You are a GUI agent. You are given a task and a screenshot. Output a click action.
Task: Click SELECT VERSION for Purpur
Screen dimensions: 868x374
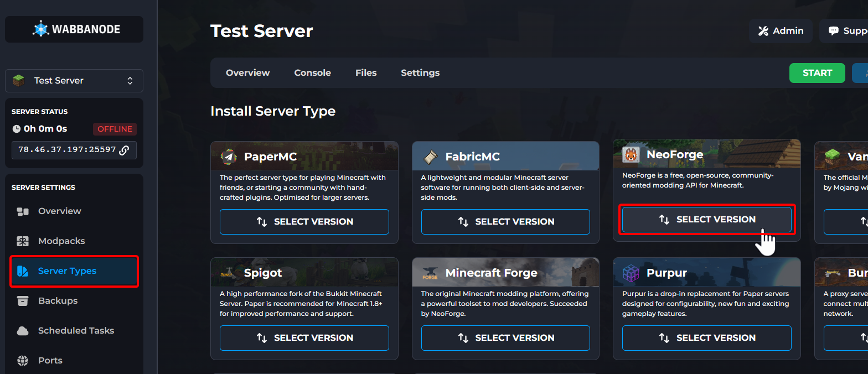707,338
